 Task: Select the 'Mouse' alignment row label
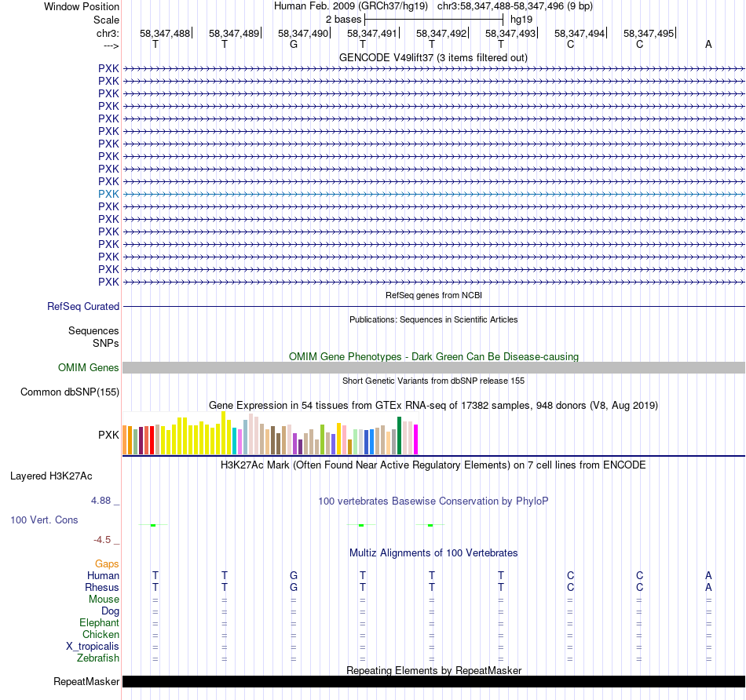[104, 600]
